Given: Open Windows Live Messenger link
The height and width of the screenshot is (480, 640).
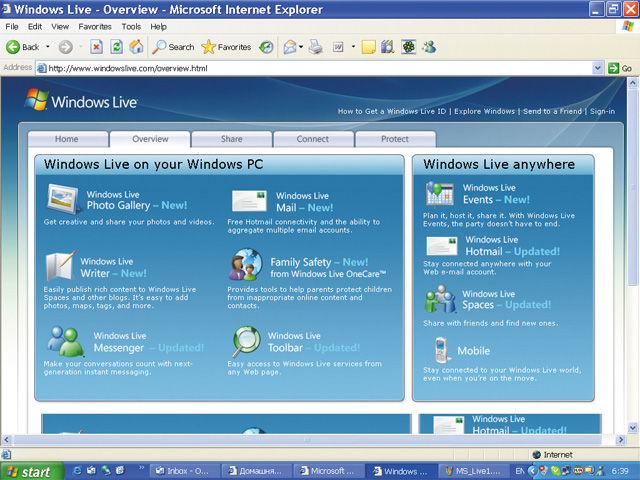Looking at the screenshot, I should coord(149,342).
